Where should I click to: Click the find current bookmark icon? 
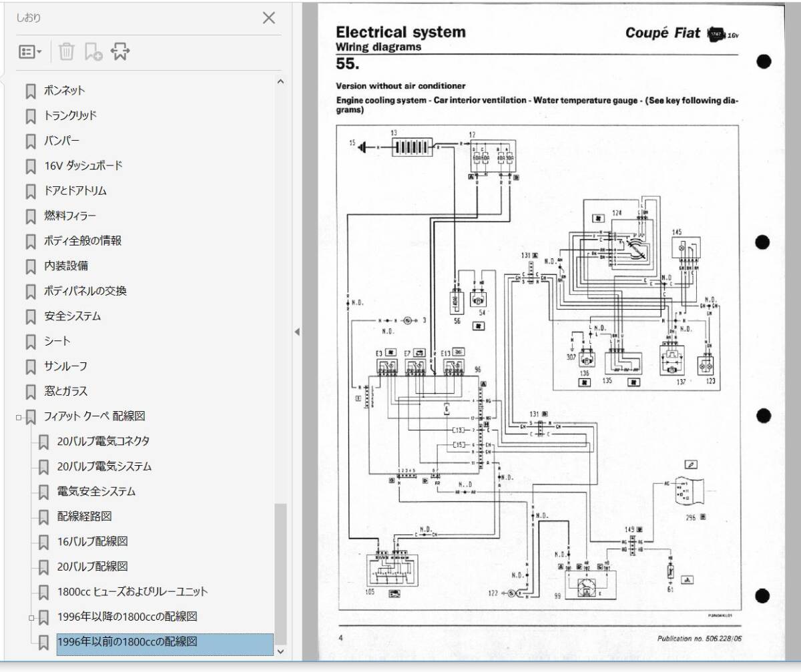pos(119,52)
